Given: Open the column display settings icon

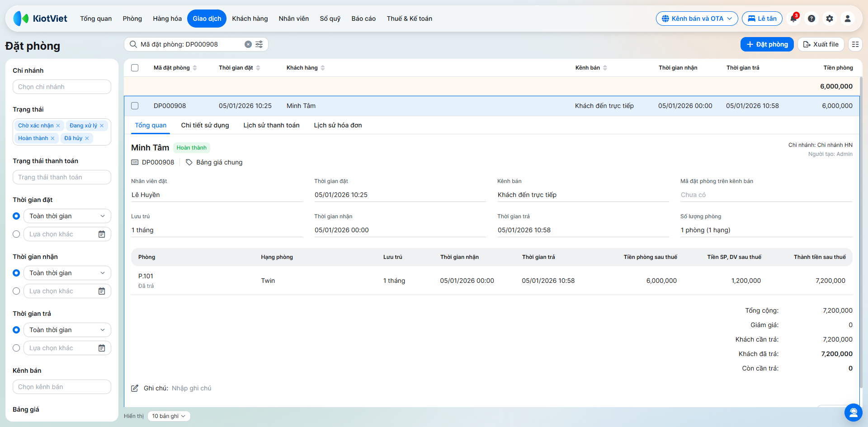Looking at the screenshot, I should tap(855, 44).
